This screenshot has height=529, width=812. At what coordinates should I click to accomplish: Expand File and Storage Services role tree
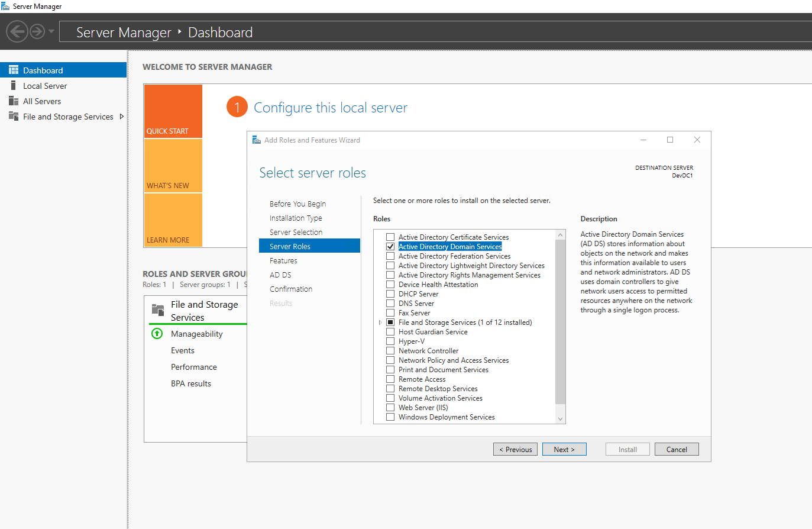(380, 322)
